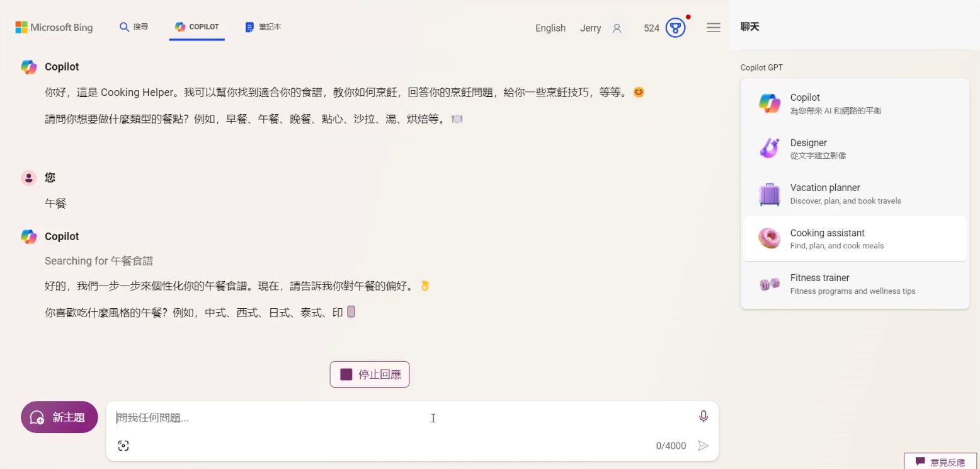
Task: Activate the microphone voice input
Action: (x=704, y=416)
